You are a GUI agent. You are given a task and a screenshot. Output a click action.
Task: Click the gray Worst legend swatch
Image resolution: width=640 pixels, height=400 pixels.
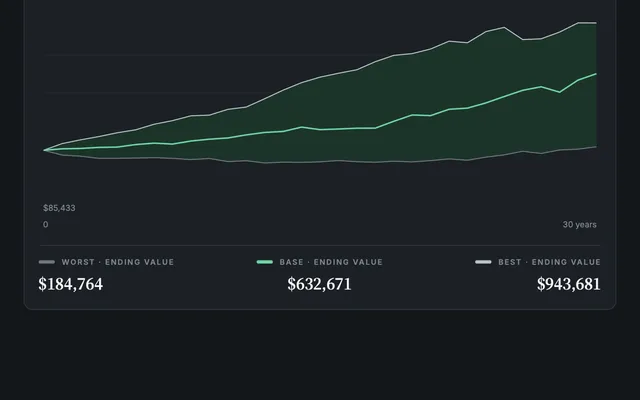point(47,262)
